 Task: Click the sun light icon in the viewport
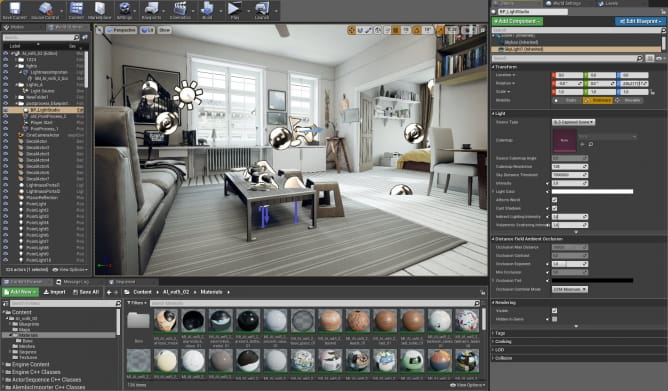click(187, 95)
